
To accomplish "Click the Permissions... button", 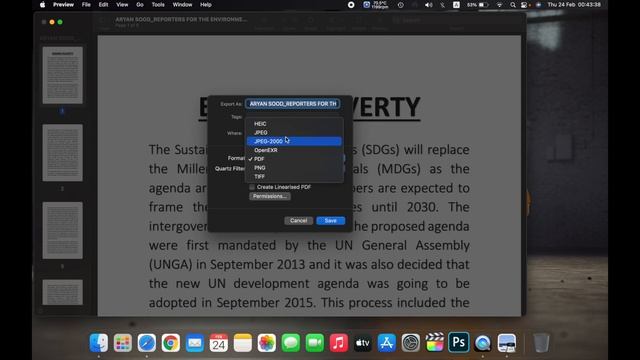I will (x=270, y=196).
